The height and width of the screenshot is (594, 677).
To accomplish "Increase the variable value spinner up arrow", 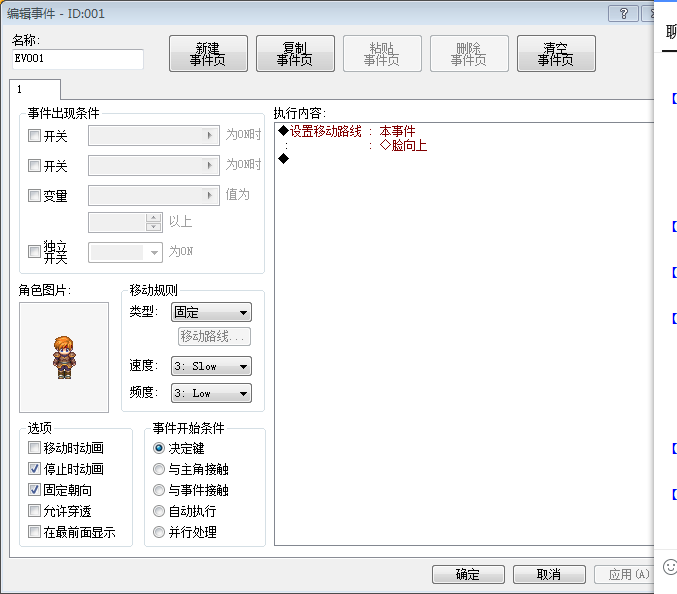I will pyautogui.click(x=154, y=218).
